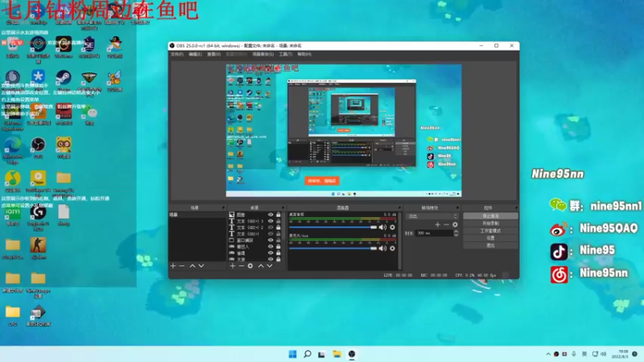Toggle visibility of 文本 (GDI+) 2 source
Image resolution: width=644 pixels, height=362 pixels.
click(x=270, y=228)
